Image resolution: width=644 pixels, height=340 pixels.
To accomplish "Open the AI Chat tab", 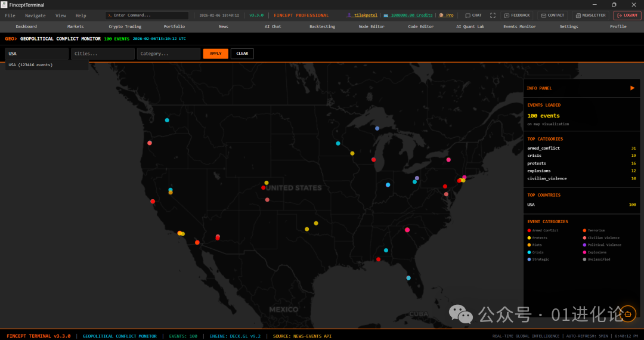I will coord(273,27).
